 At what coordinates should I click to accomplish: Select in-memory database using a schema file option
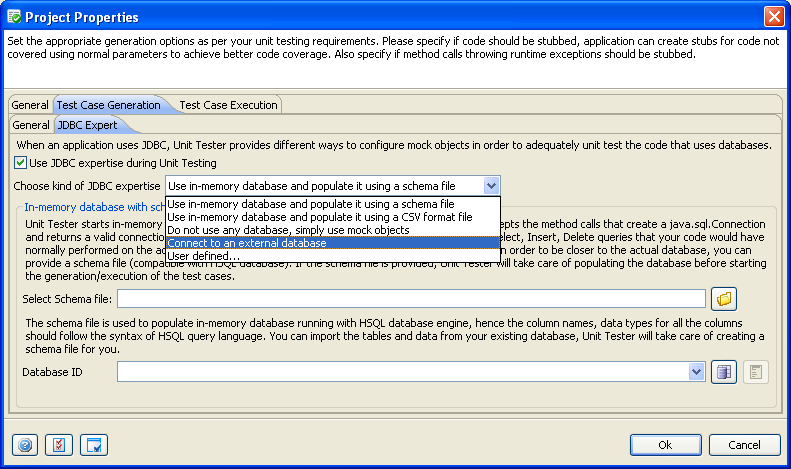[x=333, y=204]
